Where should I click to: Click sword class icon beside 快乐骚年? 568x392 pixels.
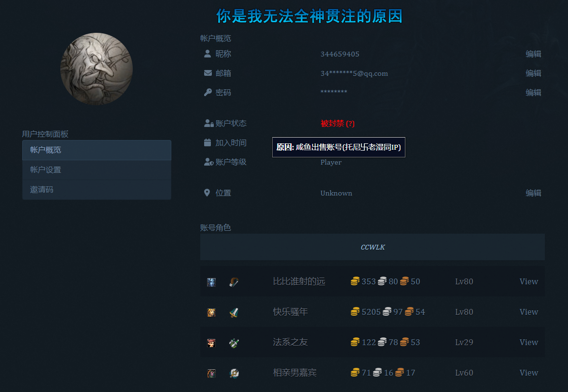tap(234, 312)
